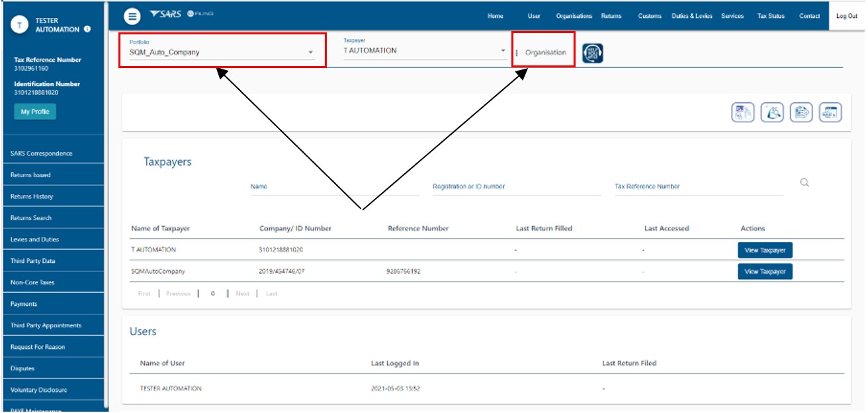Click the Tax Reference Number search field
Image resolution: width=868 pixels, height=413 pixels.
point(699,187)
